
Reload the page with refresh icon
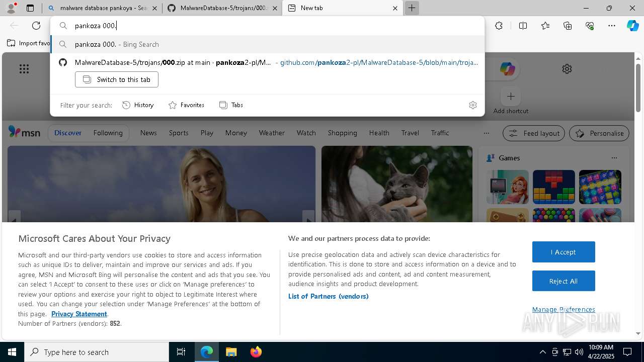pyautogui.click(x=36, y=26)
